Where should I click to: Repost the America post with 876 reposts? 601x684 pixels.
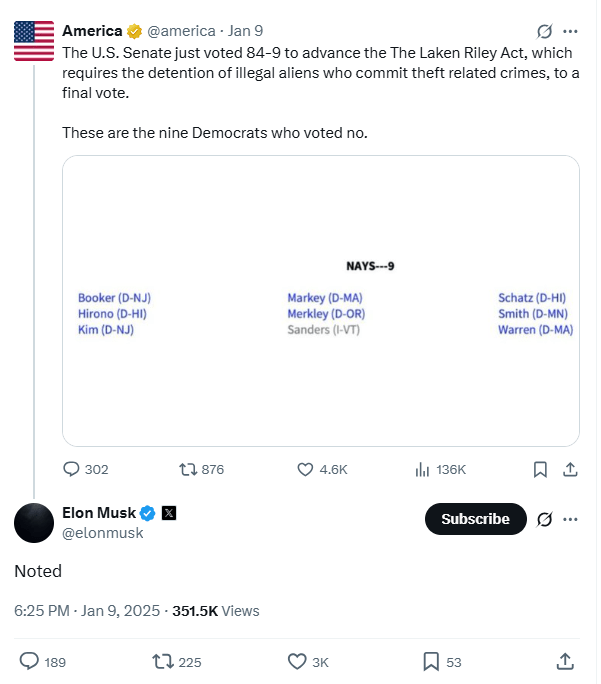click(187, 469)
